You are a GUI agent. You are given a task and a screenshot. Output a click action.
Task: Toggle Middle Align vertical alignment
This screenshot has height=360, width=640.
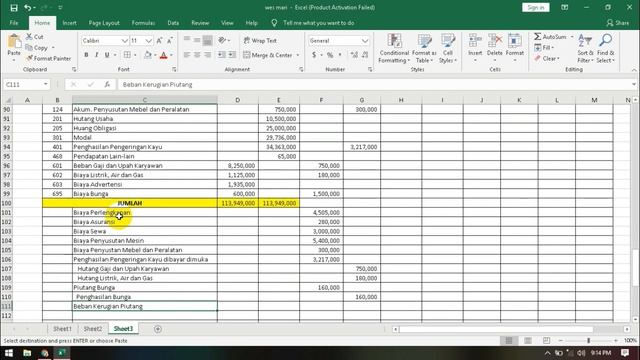pyautogui.click(x=197, y=40)
